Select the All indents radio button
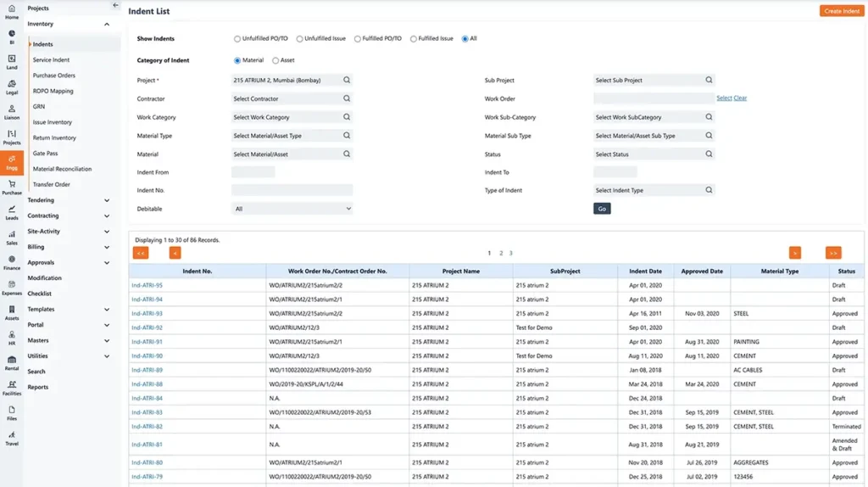The image size is (868, 487). click(465, 39)
